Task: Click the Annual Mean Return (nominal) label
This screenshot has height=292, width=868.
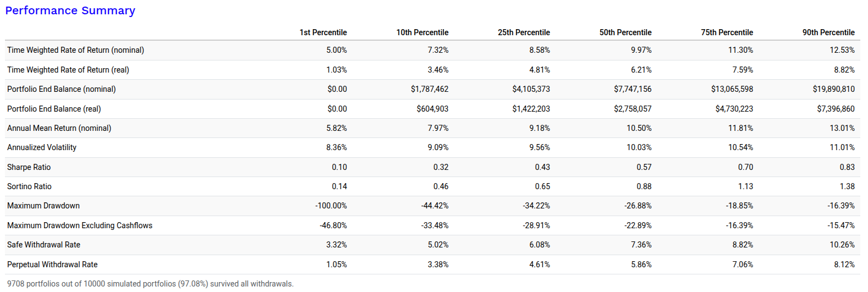Action: coord(59,128)
